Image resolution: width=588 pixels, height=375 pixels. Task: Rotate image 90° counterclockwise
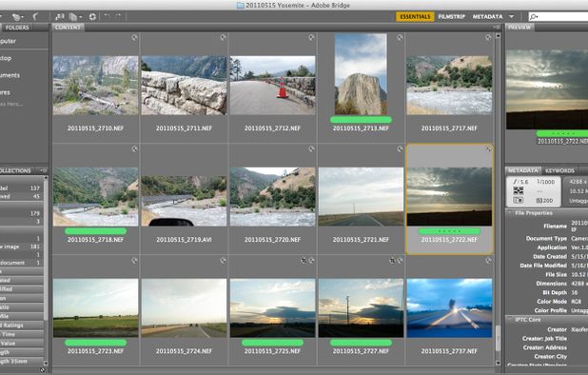click(108, 16)
